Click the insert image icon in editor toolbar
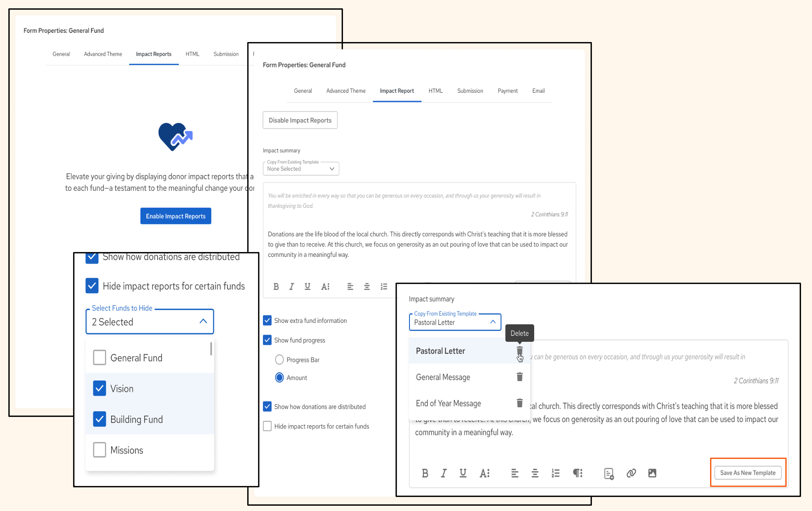 coord(652,473)
